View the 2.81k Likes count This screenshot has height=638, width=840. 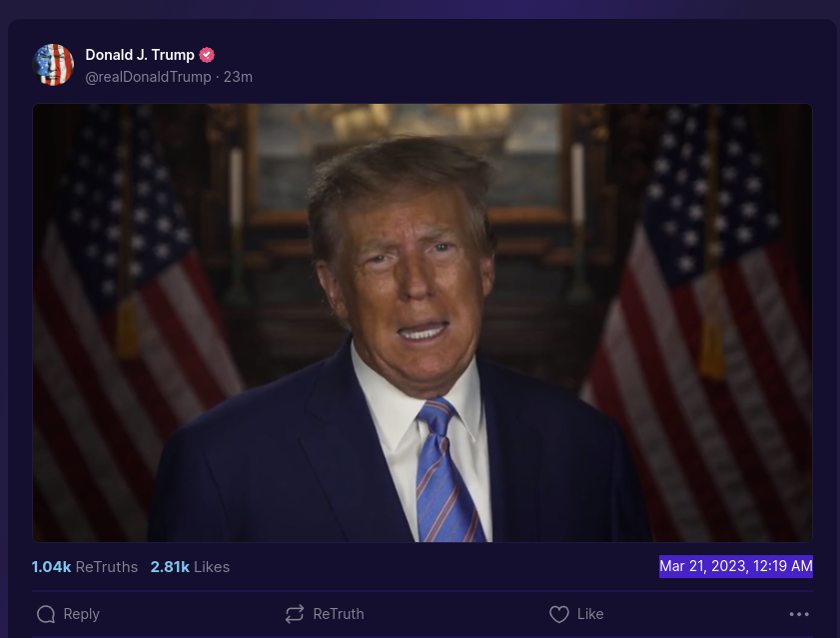190,567
